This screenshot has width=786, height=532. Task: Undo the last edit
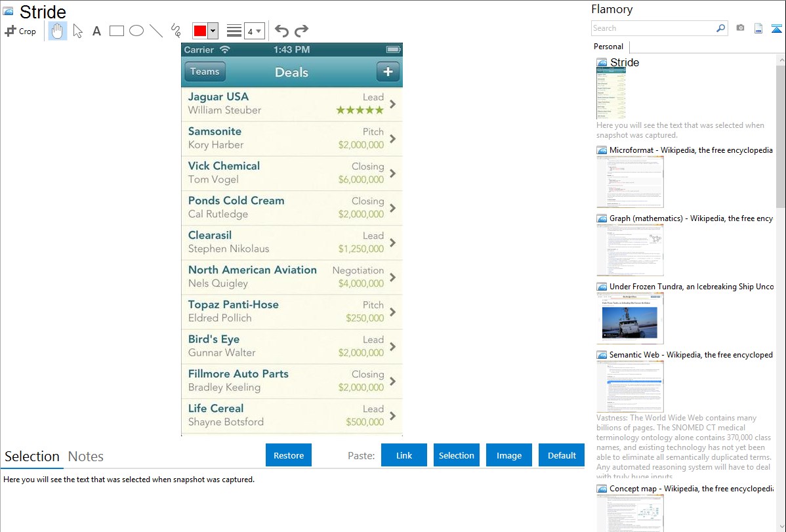click(281, 31)
